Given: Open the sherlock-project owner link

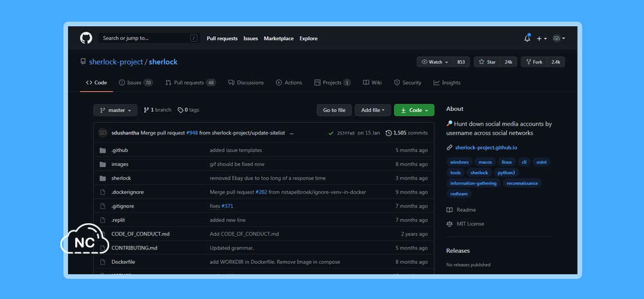Looking at the screenshot, I should pos(116,62).
